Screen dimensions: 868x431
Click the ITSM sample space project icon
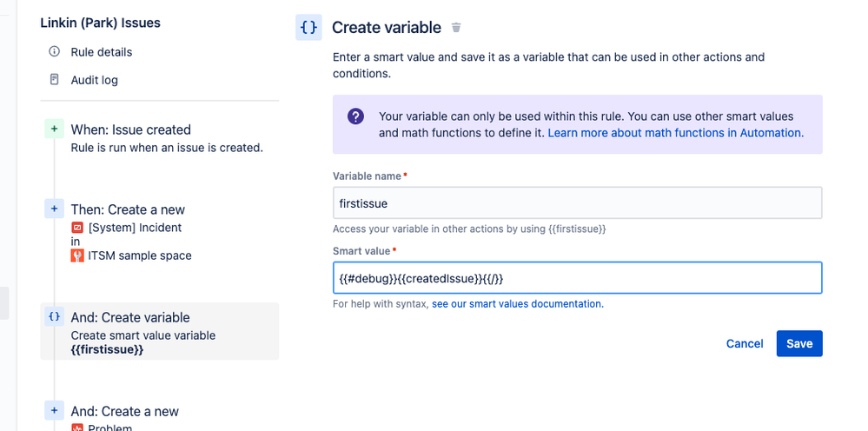[77, 255]
